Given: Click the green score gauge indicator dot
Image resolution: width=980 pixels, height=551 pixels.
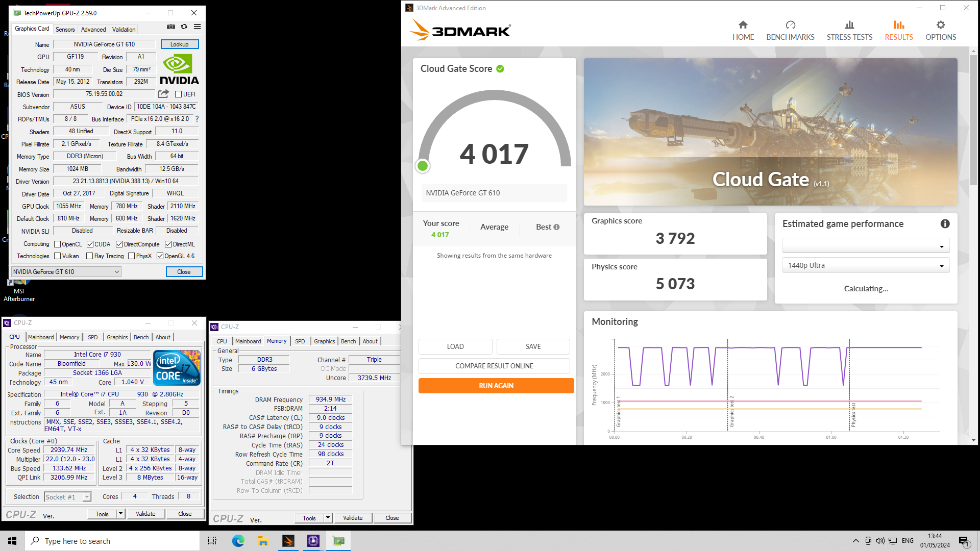Looking at the screenshot, I should [x=423, y=166].
